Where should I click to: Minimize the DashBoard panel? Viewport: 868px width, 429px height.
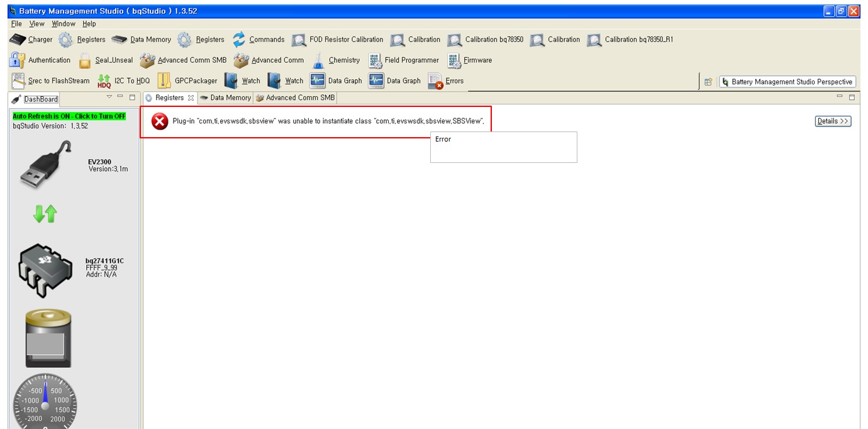tap(120, 97)
